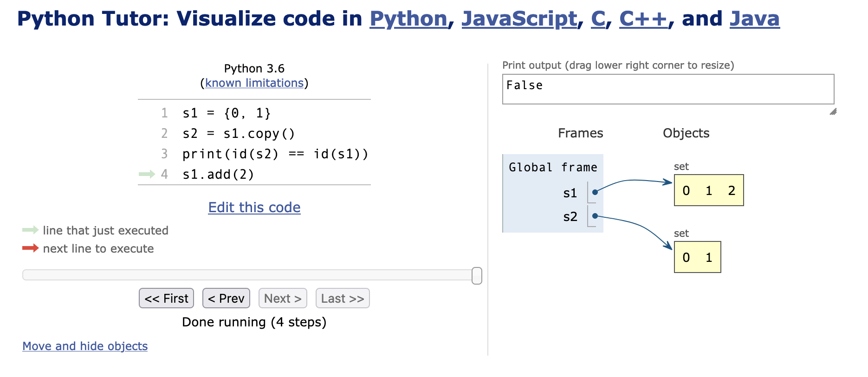Click the 'Done running (4 steps)' status text
The width and height of the screenshot is (868, 377).
click(254, 322)
